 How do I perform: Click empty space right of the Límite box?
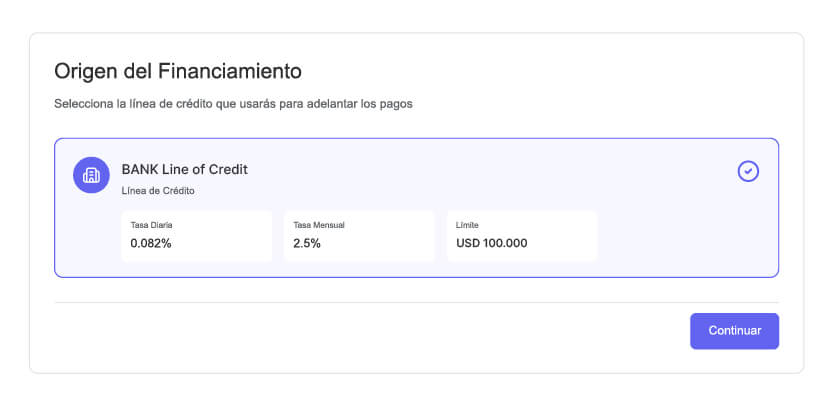point(680,236)
